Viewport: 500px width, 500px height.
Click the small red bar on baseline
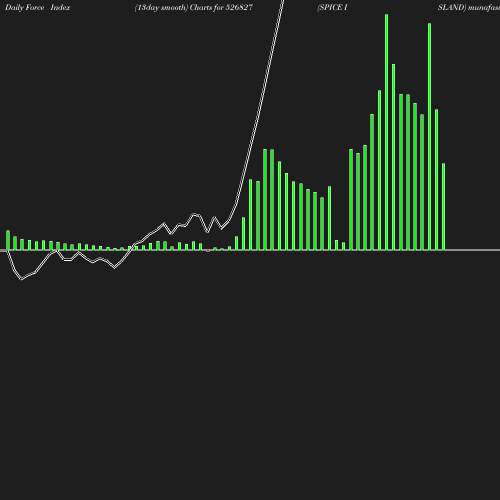tap(208, 250)
